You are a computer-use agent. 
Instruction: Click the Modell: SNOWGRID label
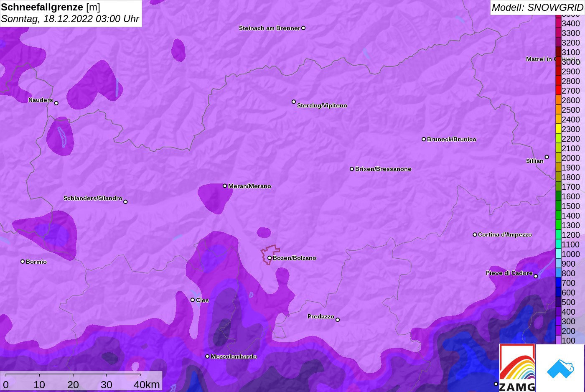537,8
